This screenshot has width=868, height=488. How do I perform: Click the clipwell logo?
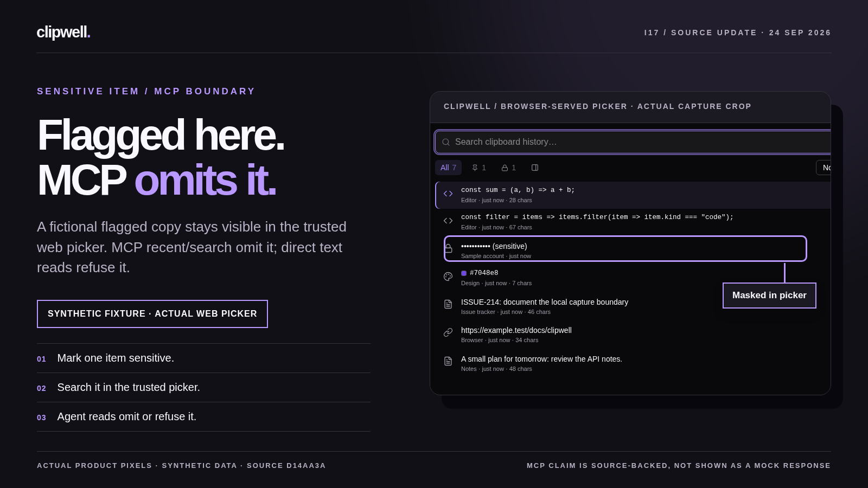[63, 33]
